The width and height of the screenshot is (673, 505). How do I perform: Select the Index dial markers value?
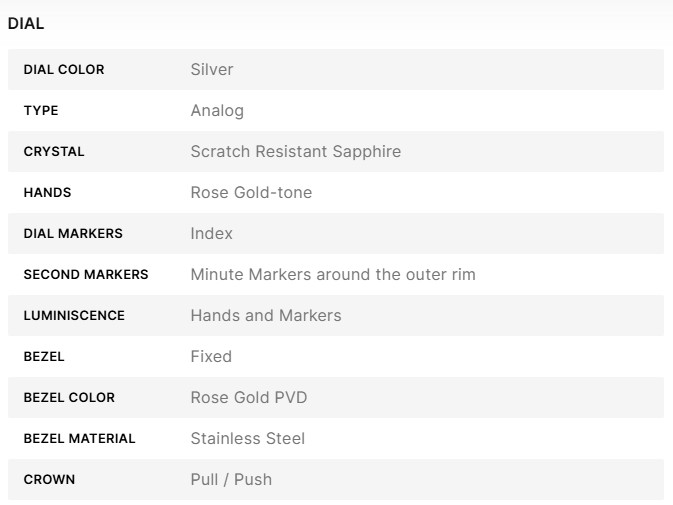pyautogui.click(x=211, y=234)
